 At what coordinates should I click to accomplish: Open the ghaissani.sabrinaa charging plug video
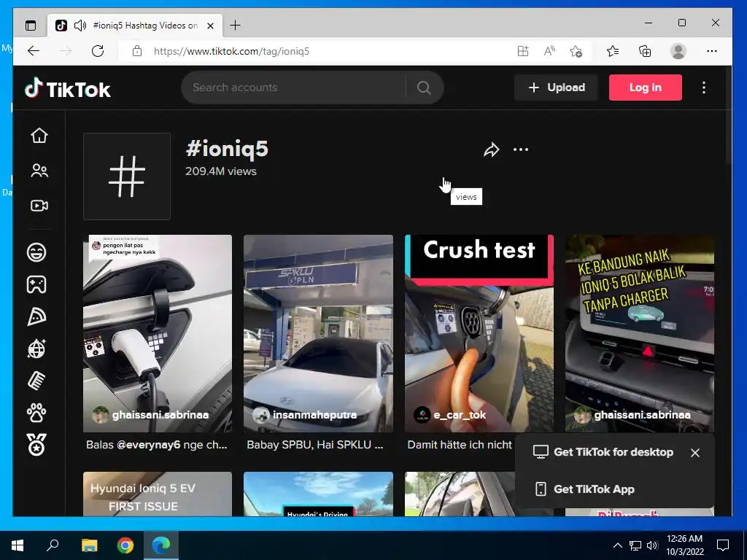(x=158, y=333)
